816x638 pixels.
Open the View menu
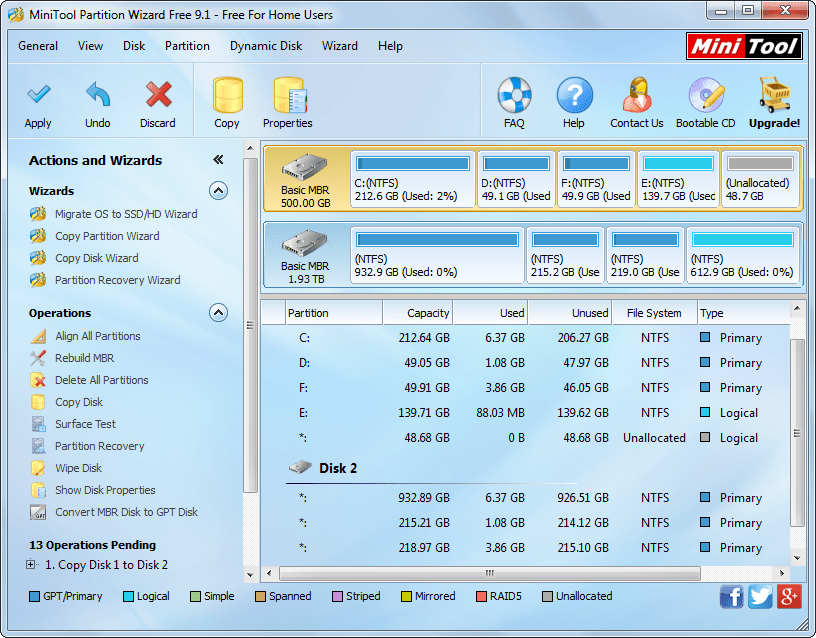pos(91,46)
